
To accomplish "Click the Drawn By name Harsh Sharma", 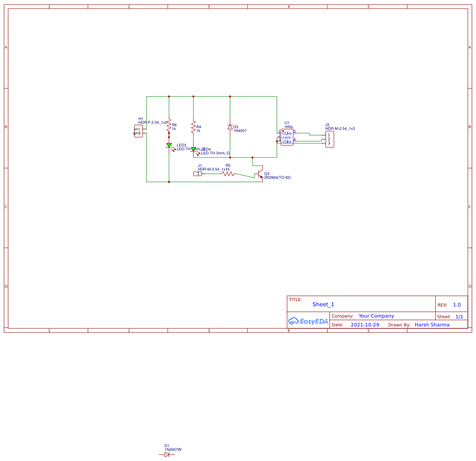I will click(432, 325).
